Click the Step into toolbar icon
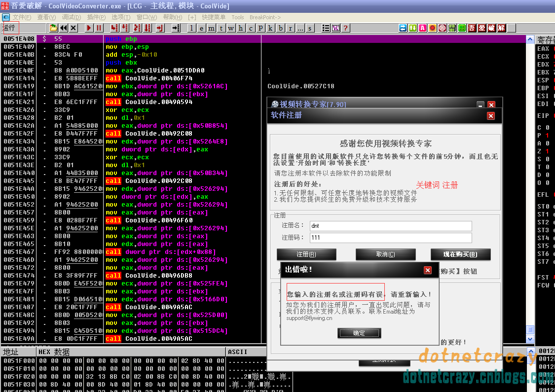Screen dimensions: 555x392 (114, 28)
